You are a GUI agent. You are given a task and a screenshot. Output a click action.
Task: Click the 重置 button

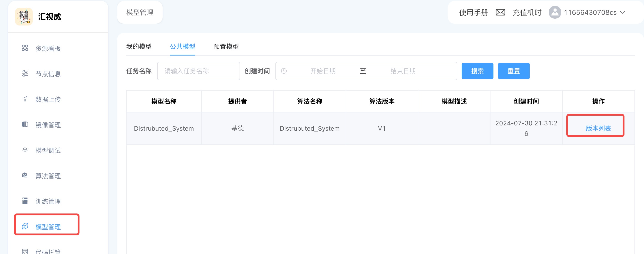tap(513, 71)
